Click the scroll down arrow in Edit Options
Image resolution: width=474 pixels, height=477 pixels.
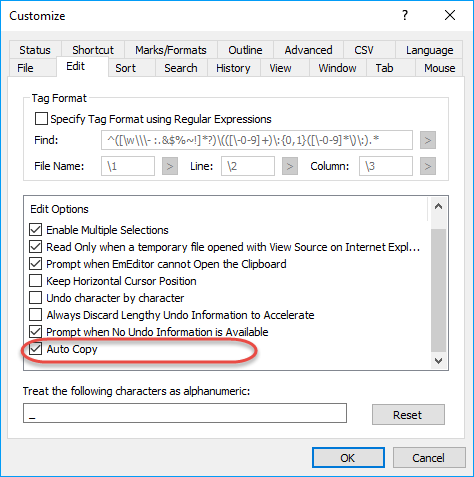click(438, 360)
